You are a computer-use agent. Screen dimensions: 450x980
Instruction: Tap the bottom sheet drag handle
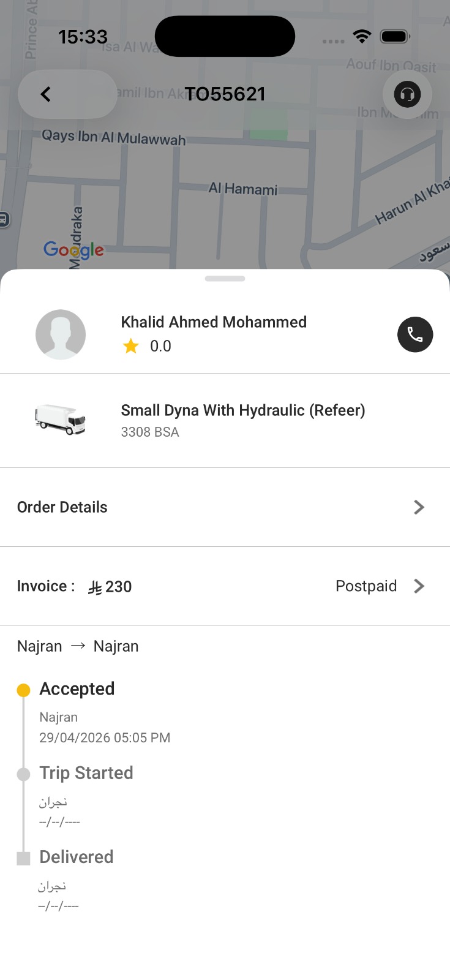coord(225,279)
